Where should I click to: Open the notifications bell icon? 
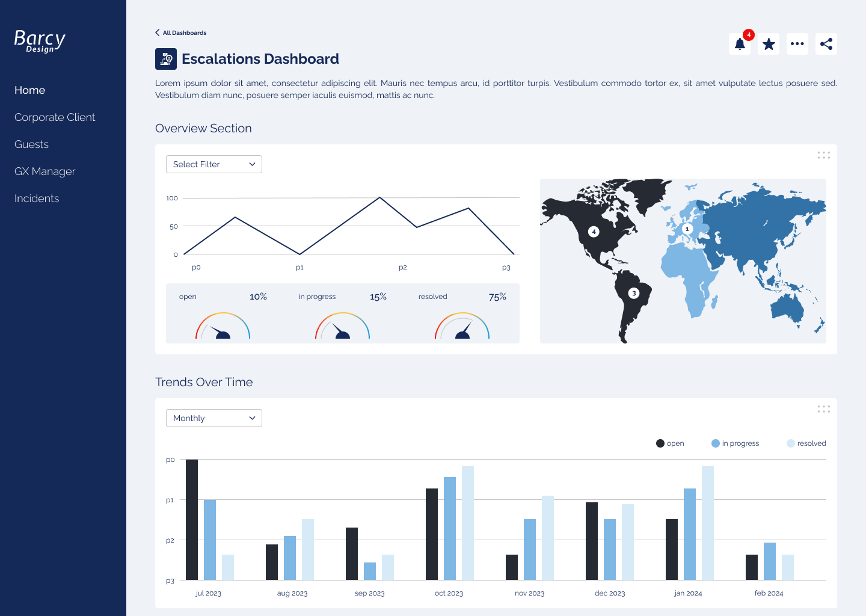pos(740,44)
